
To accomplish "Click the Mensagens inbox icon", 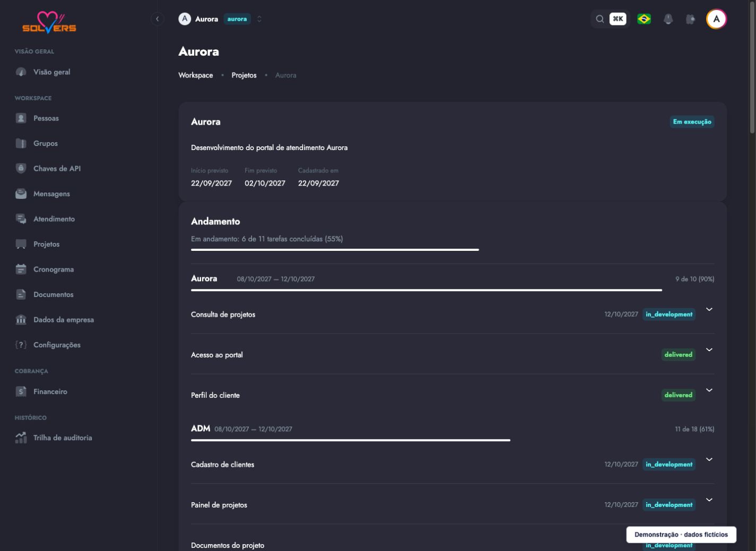I will click(21, 194).
